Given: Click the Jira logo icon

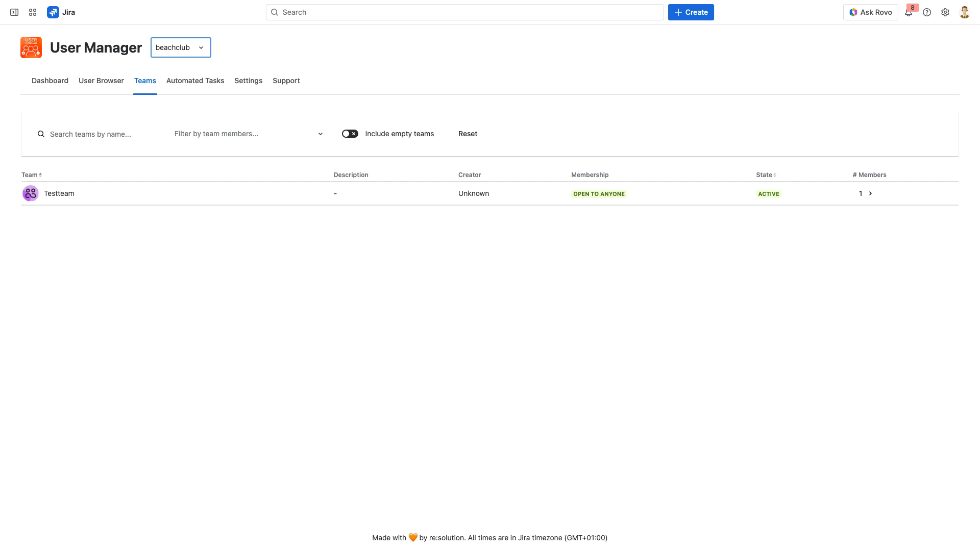Looking at the screenshot, I should coord(54,12).
